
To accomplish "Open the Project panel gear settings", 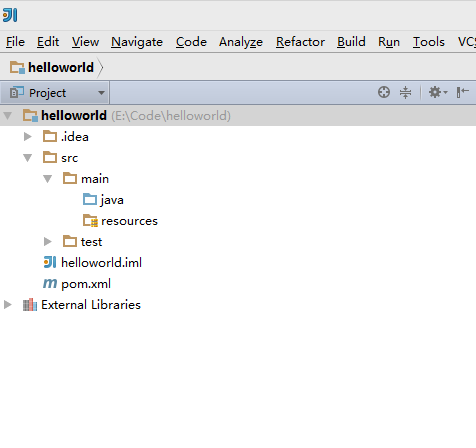I will (437, 92).
